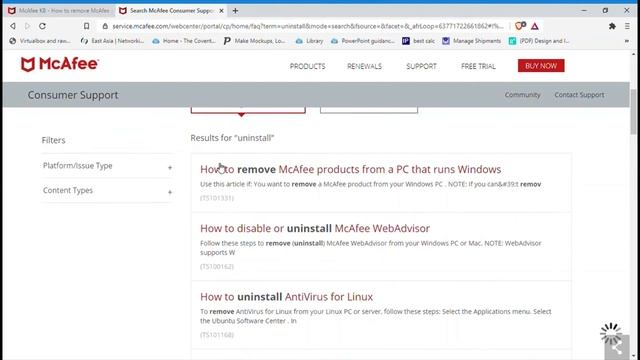
Task: Click the Brave rewards triangle icon
Action: click(535, 27)
